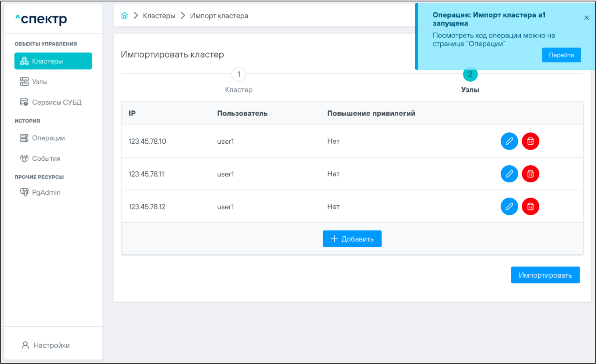Viewport: 596px width, 364px height.
Task: Open the Операции history page
Action: coord(48,138)
